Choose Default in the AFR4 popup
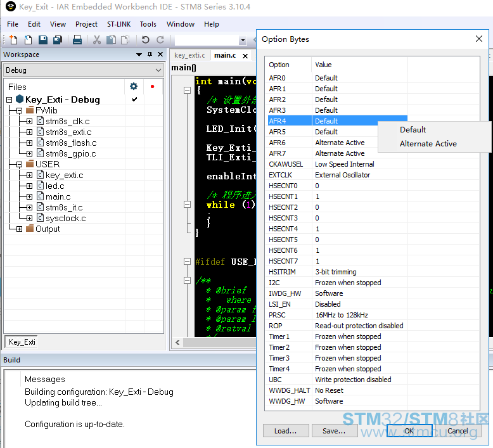Screen dimensions: 493x448 (413, 129)
